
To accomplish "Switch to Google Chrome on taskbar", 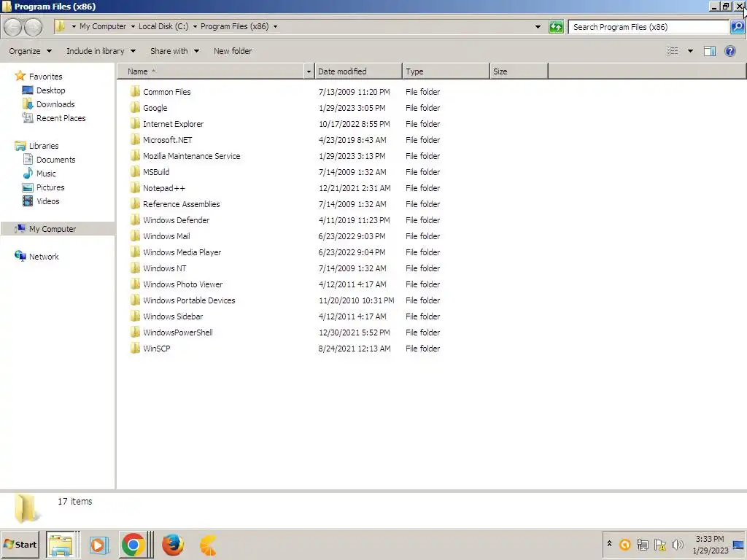I will [x=133, y=545].
